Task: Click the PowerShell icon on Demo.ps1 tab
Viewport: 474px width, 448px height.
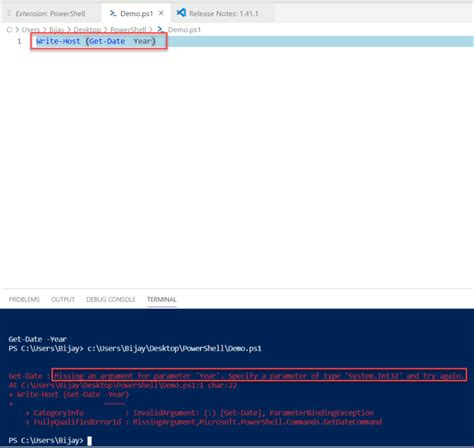Action: click(113, 13)
